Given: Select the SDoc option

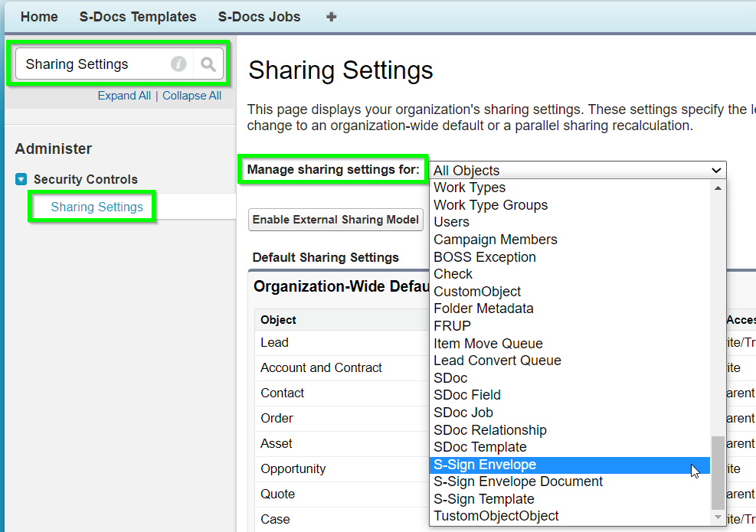Looking at the screenshot, I should tap(569, 378).
